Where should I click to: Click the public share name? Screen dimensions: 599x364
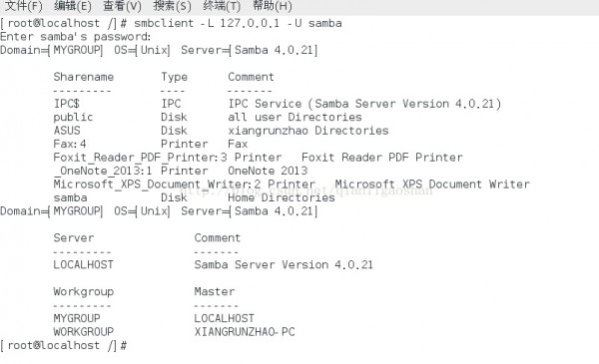[73, 117]
